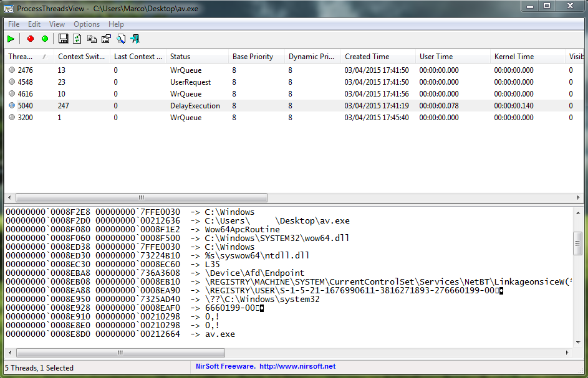
Task: Select thread ID 4616
Action: [25, 93]
